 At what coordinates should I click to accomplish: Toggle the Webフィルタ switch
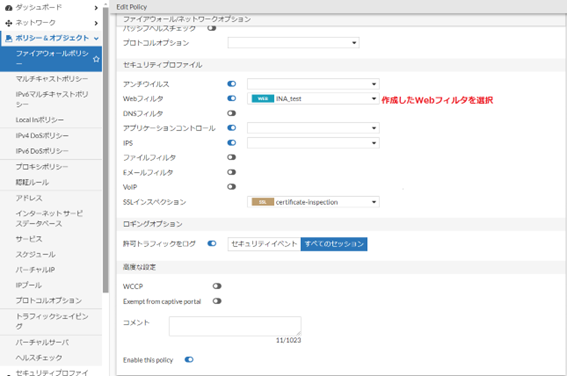pyautogui.click(x=231, y=98)
